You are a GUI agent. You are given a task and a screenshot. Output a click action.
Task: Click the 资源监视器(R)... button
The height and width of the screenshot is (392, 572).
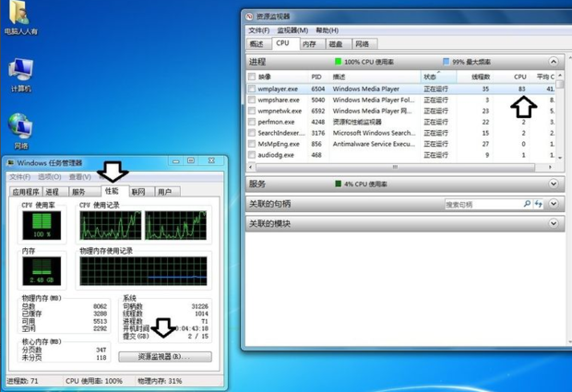165,356
